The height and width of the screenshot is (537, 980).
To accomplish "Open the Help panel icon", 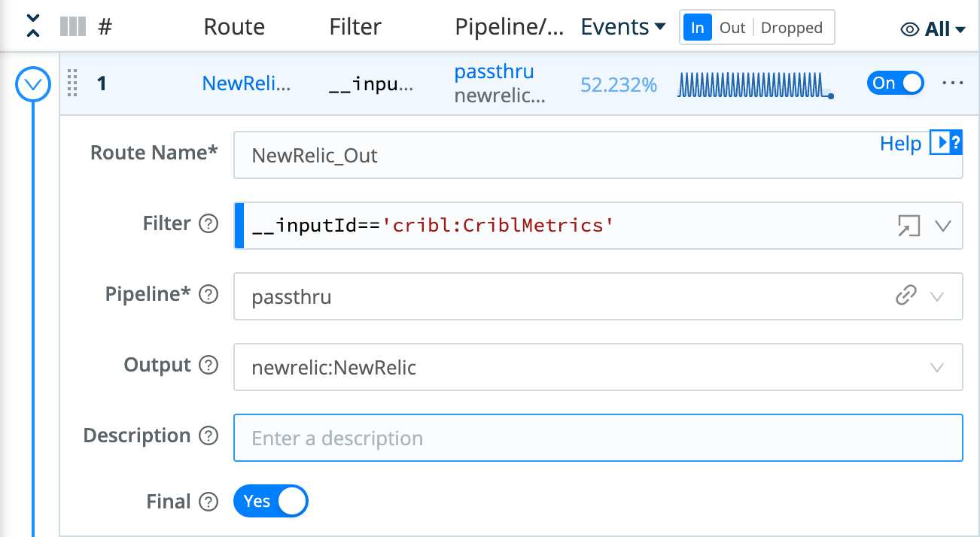I will pyautogui.click(x=945, y=143).
